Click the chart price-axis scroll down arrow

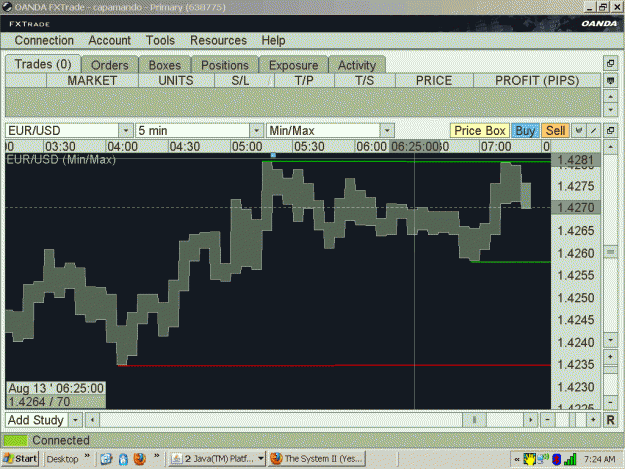(x=610, y=340)
